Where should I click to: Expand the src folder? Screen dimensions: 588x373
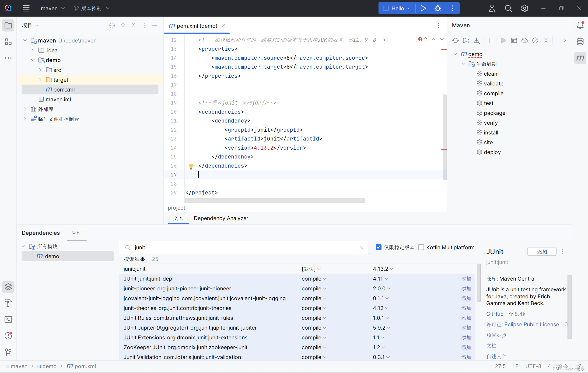(40, 70)
